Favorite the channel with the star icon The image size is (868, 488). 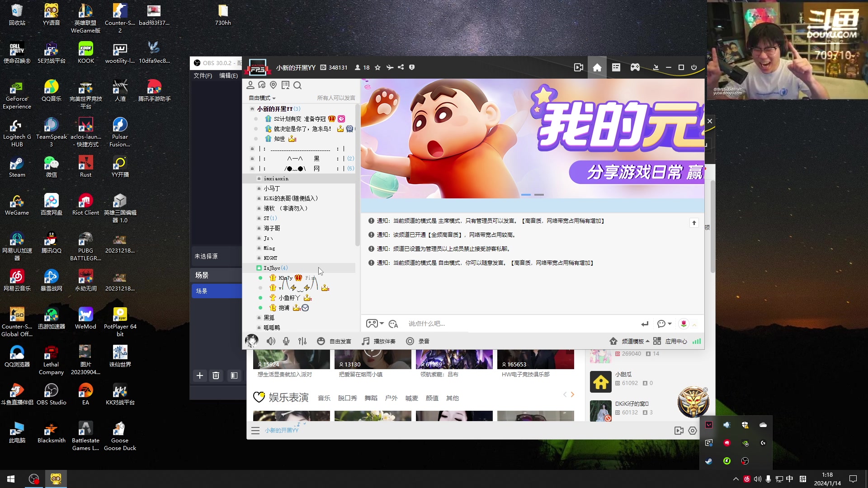378,67
